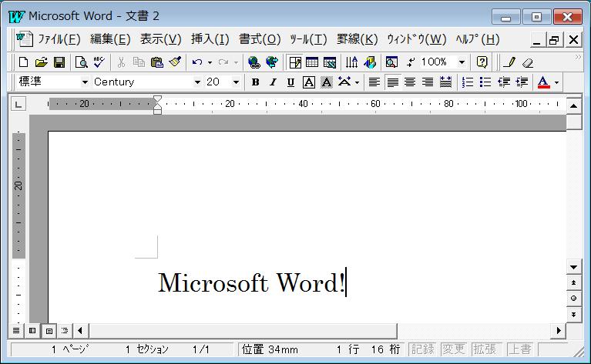Toggle Italic formatting
591x364 pixels.
(x=273, y=82)
